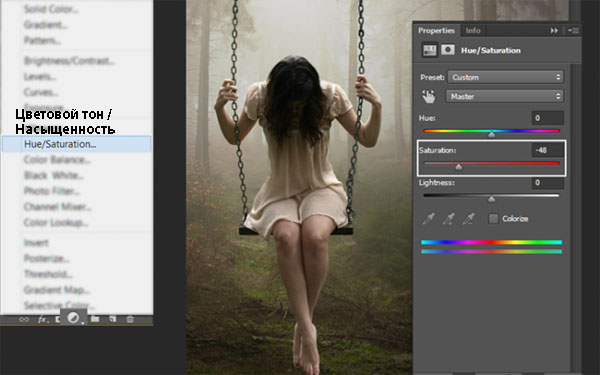Screen dimensions: 600x375
Task: Click the Lightness slider handle
Action: pos(492,199)
